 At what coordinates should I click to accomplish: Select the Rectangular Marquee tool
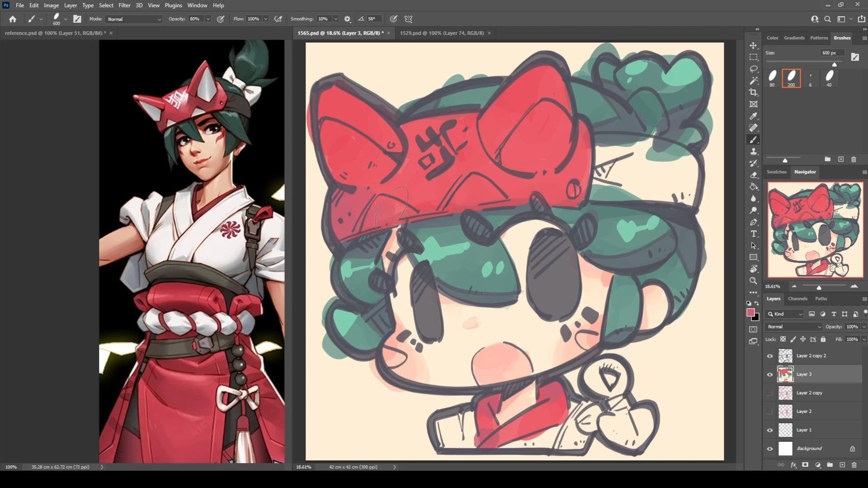pos(753,57)
